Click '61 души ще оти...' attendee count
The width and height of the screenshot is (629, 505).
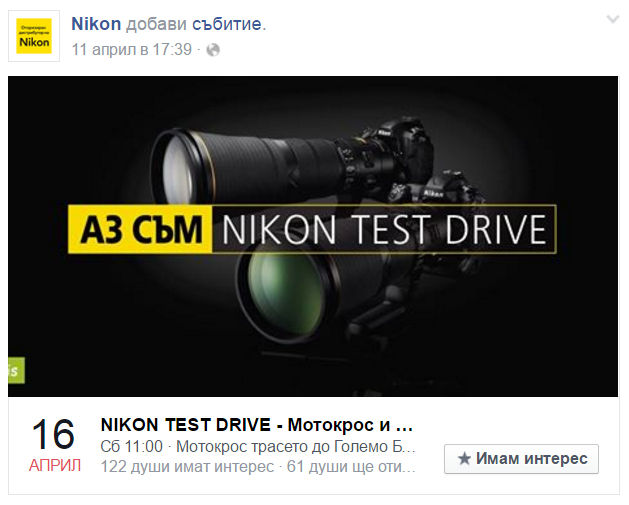point(351,466)
